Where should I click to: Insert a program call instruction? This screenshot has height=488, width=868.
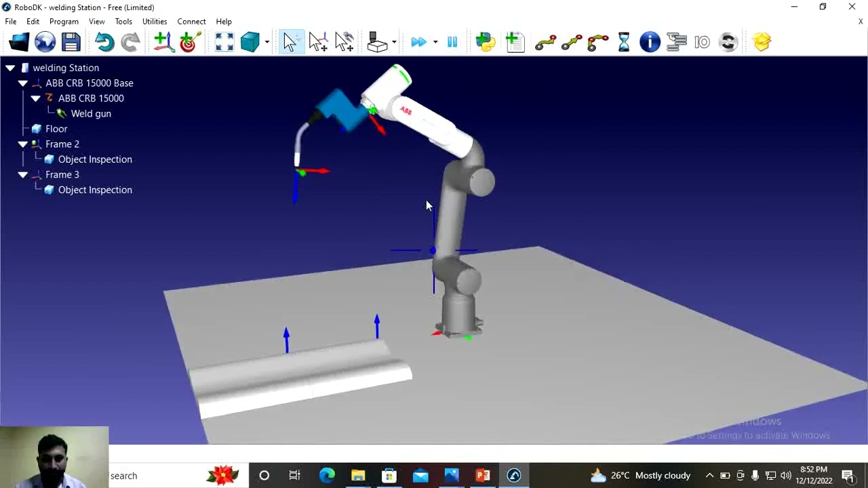click(676, 42)
